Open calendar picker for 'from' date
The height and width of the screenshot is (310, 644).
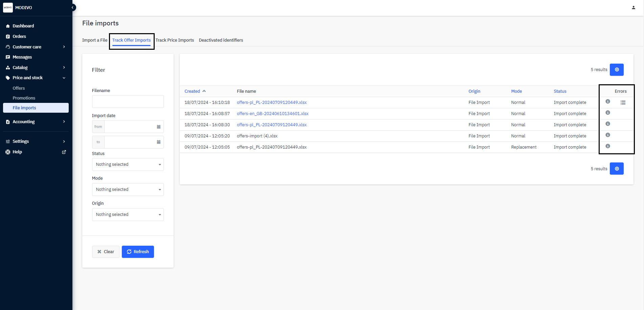pyautogui.click(x=158, y=127)
